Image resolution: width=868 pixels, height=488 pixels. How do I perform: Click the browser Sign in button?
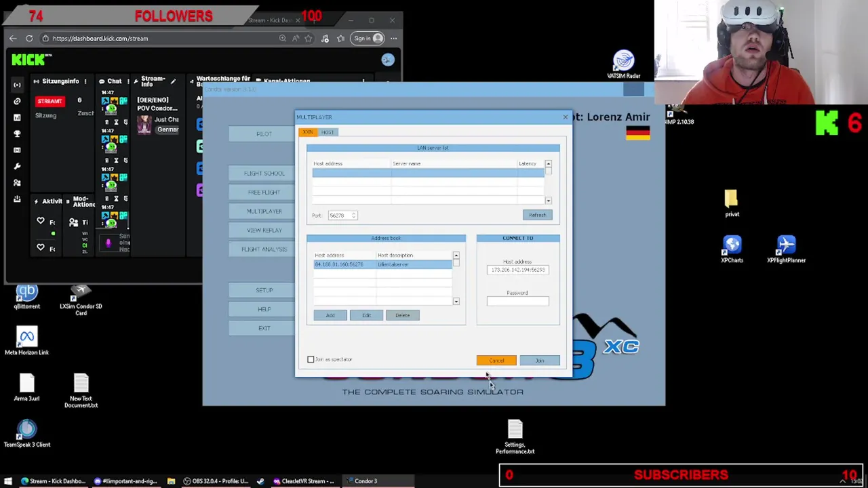[368, 39]
